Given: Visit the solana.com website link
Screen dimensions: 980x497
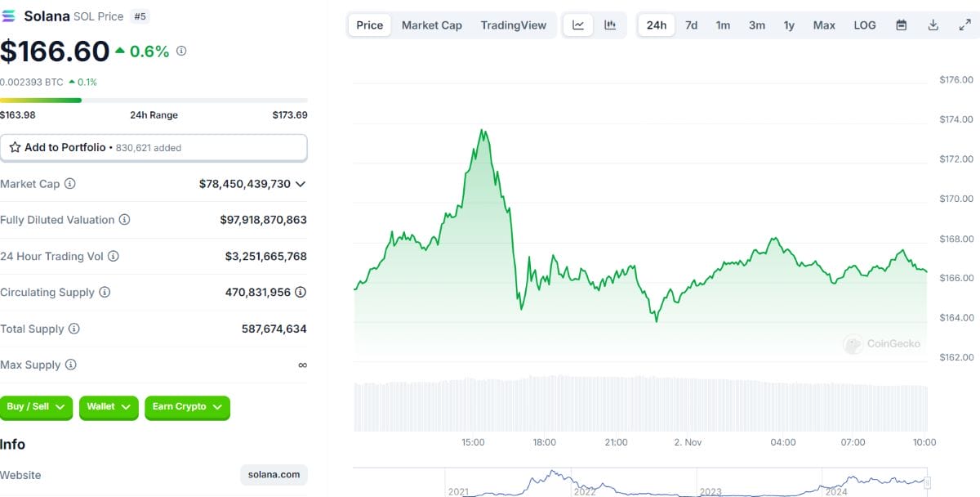Looking at the screenshot, I should 274,475.
